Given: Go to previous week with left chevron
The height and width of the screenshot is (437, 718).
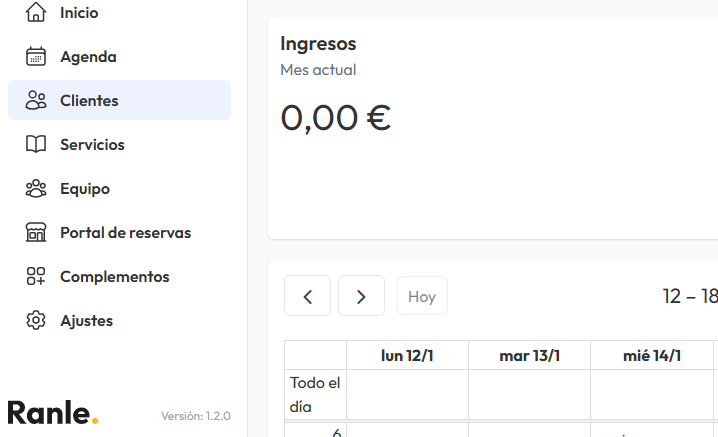Looking at the screenshot, I should (x=308, y=296).
